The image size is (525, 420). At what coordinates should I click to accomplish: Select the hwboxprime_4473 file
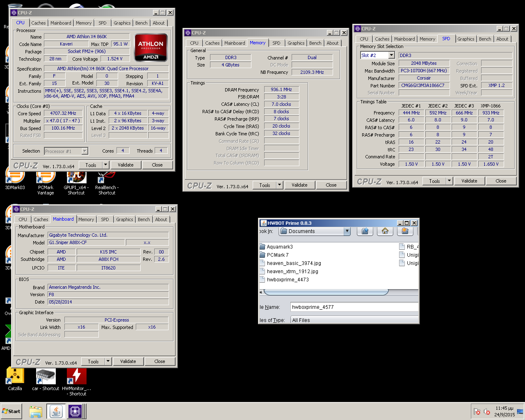click(x=284, y=280)
